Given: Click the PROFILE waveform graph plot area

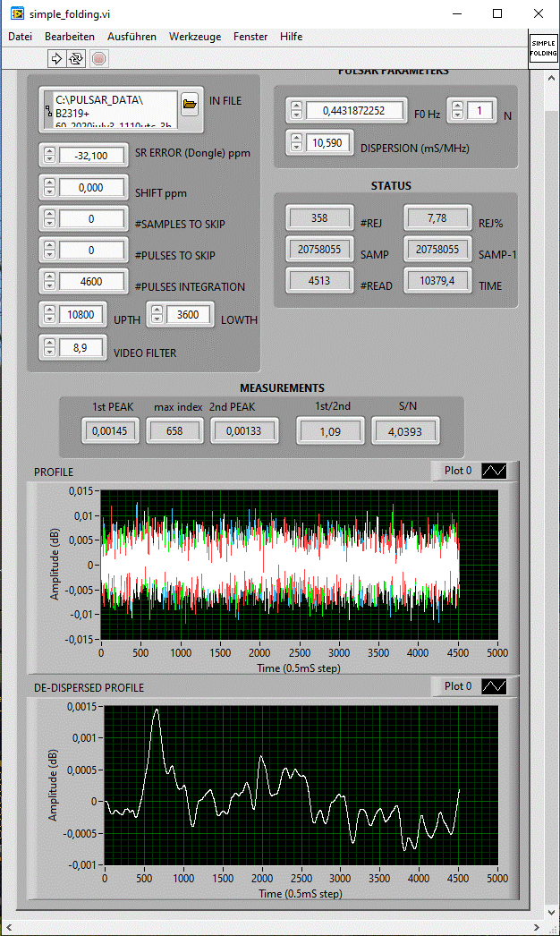Looking at the screenshot, I should [x=299, y=565].
